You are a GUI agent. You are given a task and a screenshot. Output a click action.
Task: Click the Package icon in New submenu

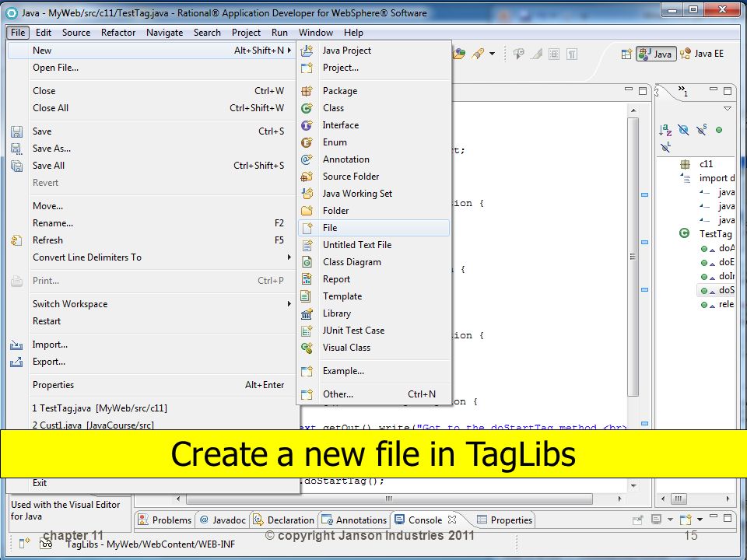click(307, 91)
